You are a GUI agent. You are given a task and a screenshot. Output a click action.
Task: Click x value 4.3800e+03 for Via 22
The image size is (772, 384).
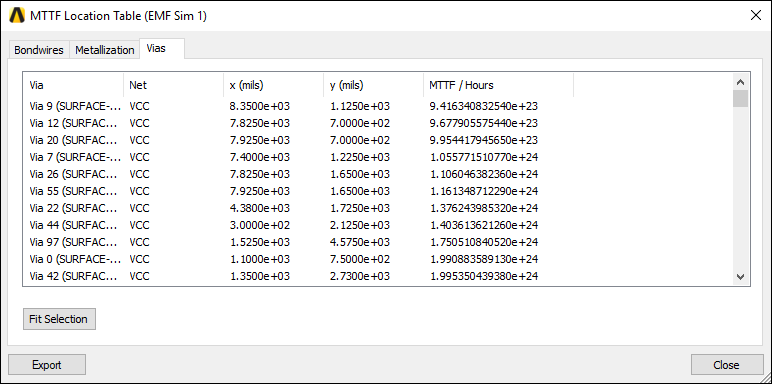click(x=260, y=208)
